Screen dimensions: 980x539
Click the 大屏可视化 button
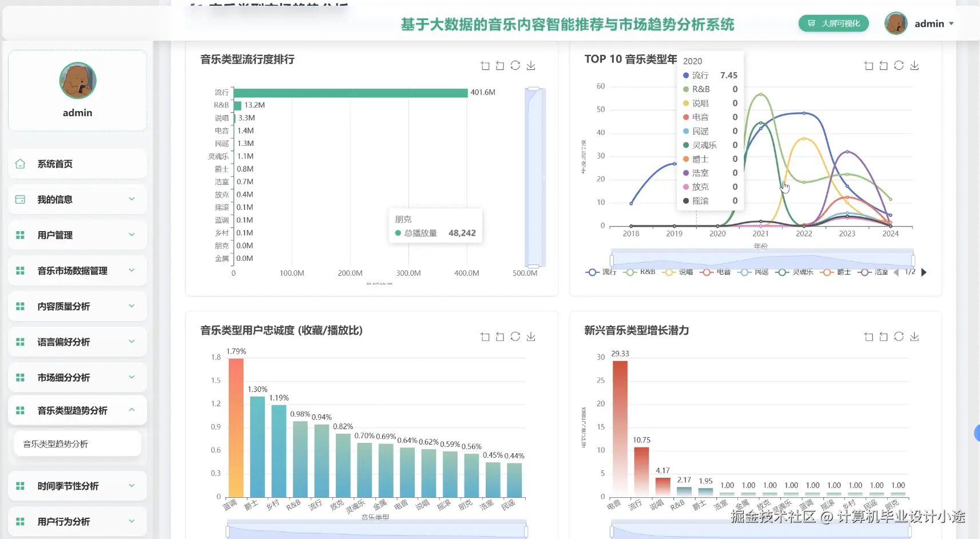tap(834, 23)
